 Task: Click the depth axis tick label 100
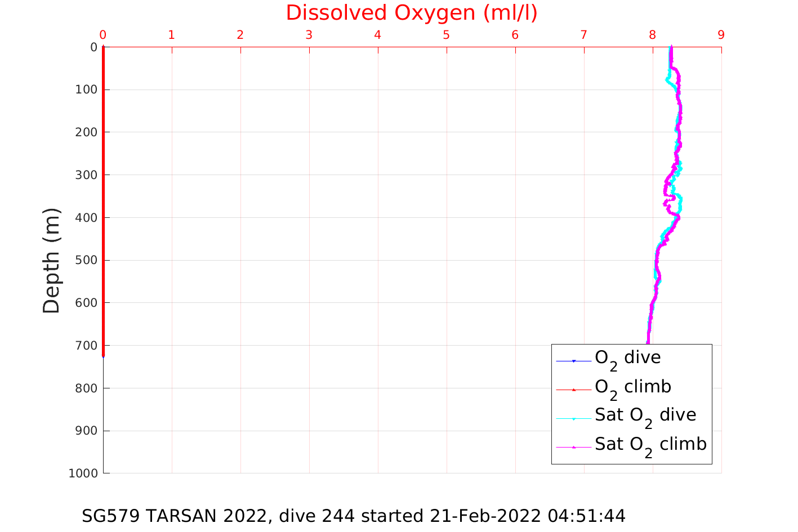pyautogui.click(x=86, y=90)
